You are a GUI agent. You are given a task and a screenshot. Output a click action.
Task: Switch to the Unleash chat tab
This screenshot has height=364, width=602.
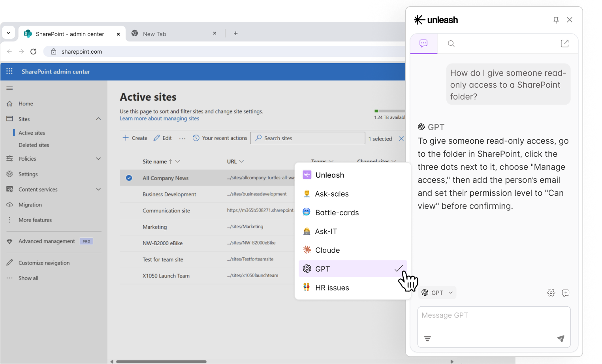click(x=423, y=43)
